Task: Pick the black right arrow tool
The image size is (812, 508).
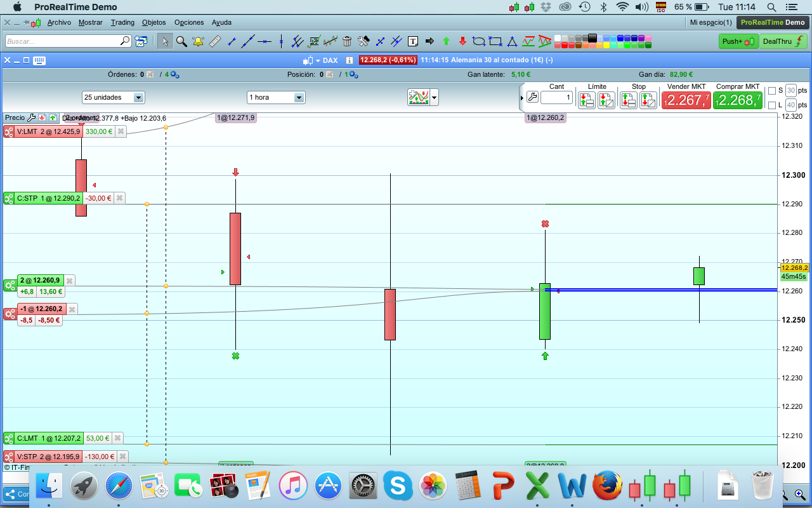Action: point(429,41)
